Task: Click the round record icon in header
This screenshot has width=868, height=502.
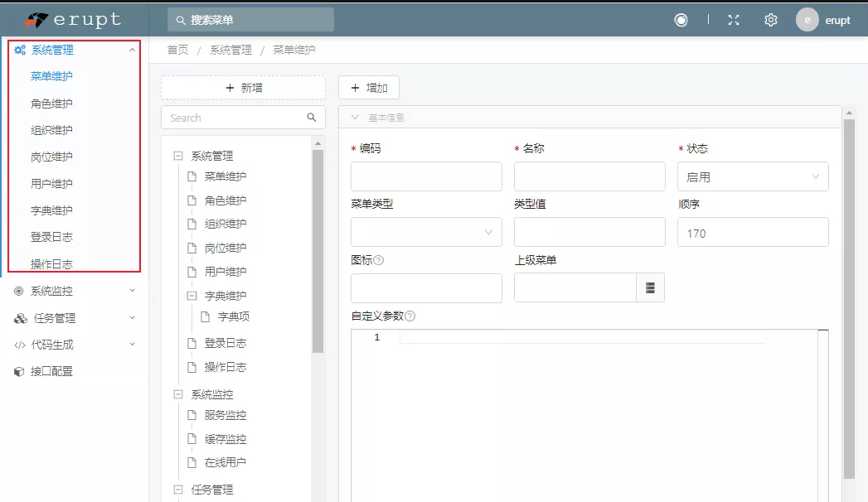Action: (681, 20)
